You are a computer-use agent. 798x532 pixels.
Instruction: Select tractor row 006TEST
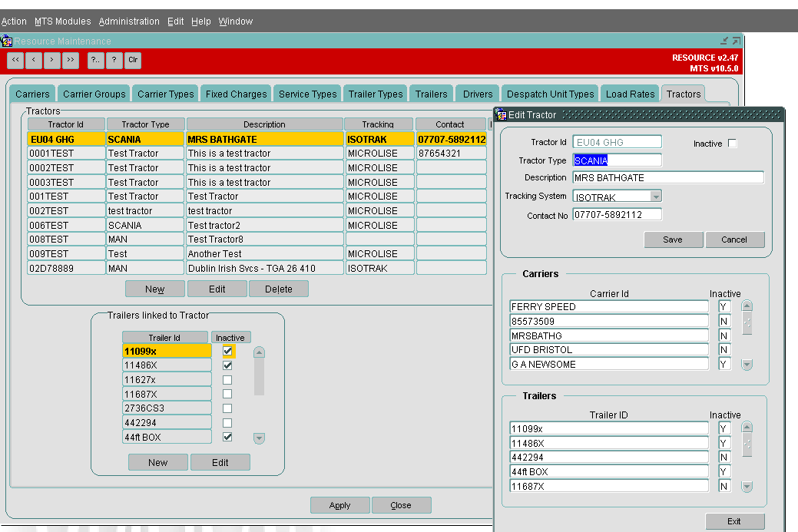[x=257, y=225]
